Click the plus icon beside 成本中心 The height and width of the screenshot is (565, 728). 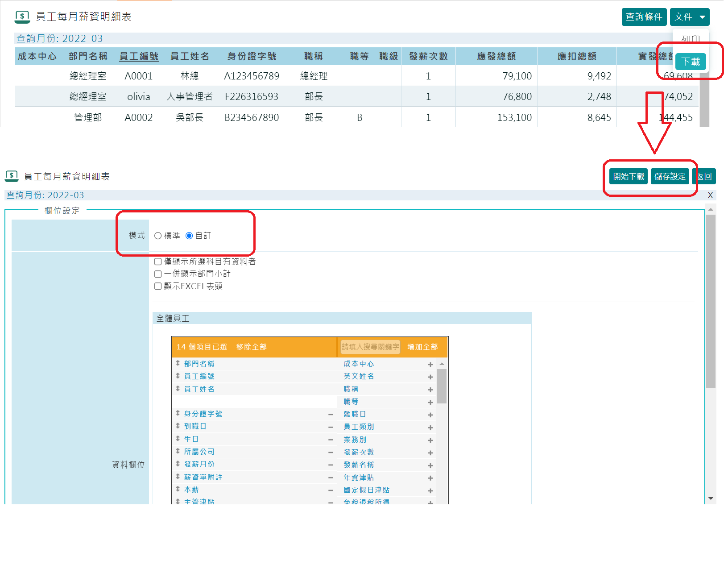[x=430, y=364]
